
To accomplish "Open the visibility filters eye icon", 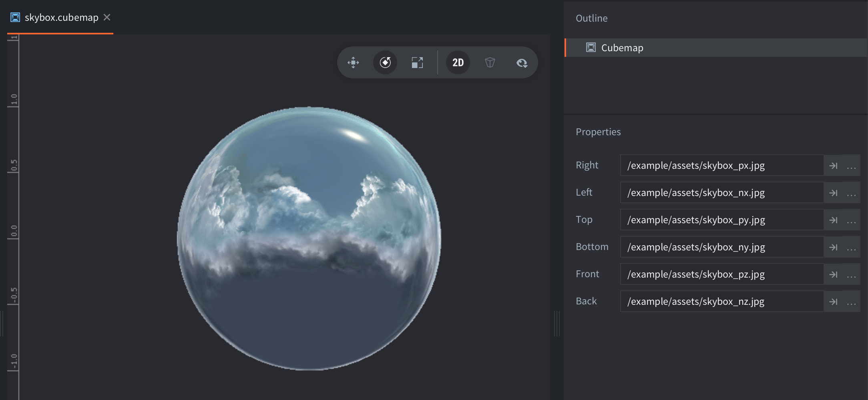I will point(522,63).
